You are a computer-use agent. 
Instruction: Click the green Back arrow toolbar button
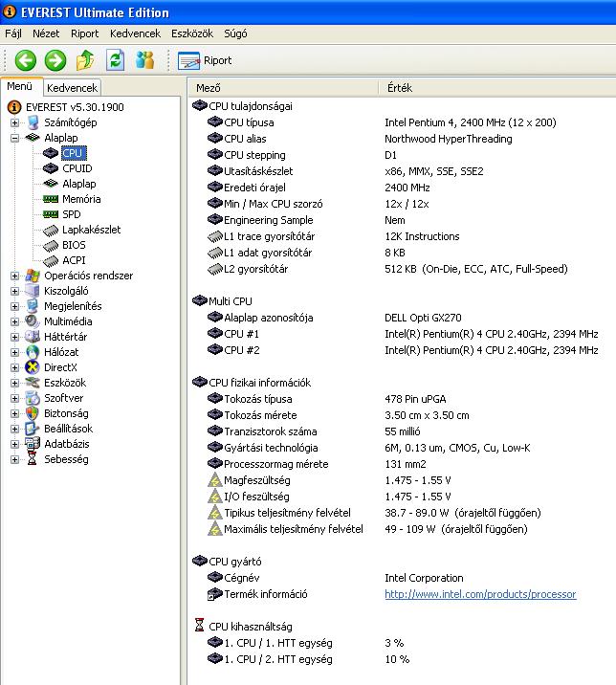(25, 60)
